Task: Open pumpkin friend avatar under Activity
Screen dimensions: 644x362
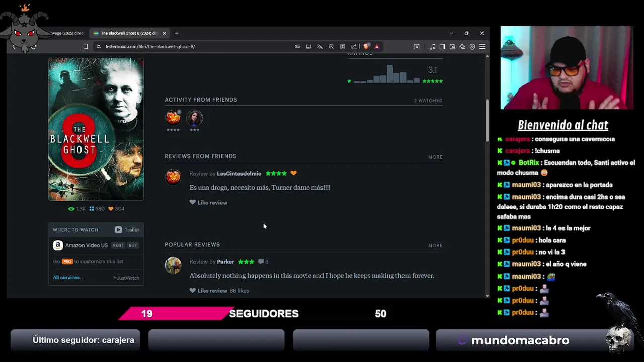Action: point(173,118)
